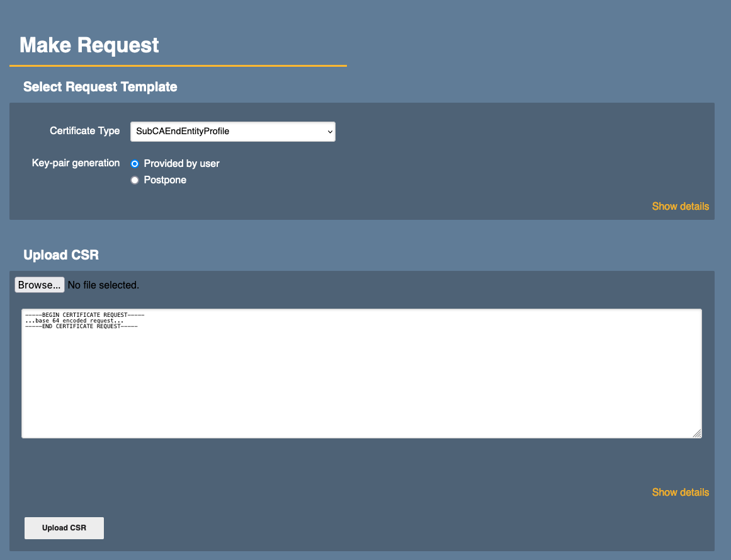Click the text area resize handle
Image resolution: width=731 pixels, height=560 pixels.
pyautogui.click(x=697, y=433)
